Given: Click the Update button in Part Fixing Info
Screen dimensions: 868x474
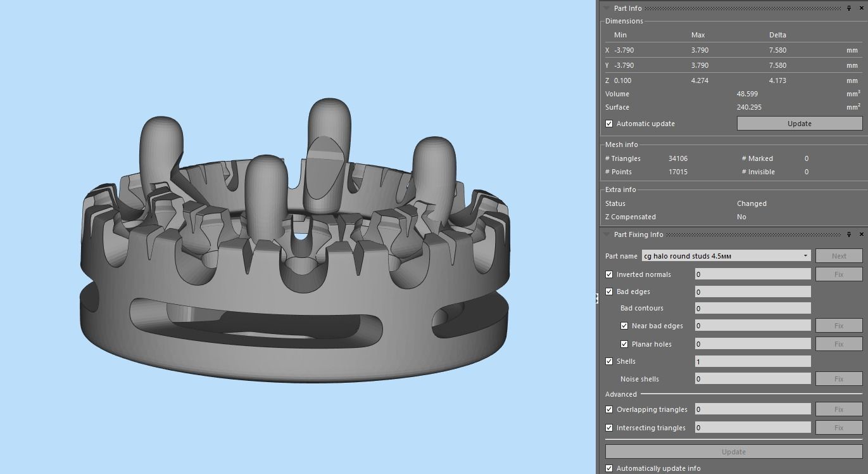Looking at the screenshot, I should point(734,452).
